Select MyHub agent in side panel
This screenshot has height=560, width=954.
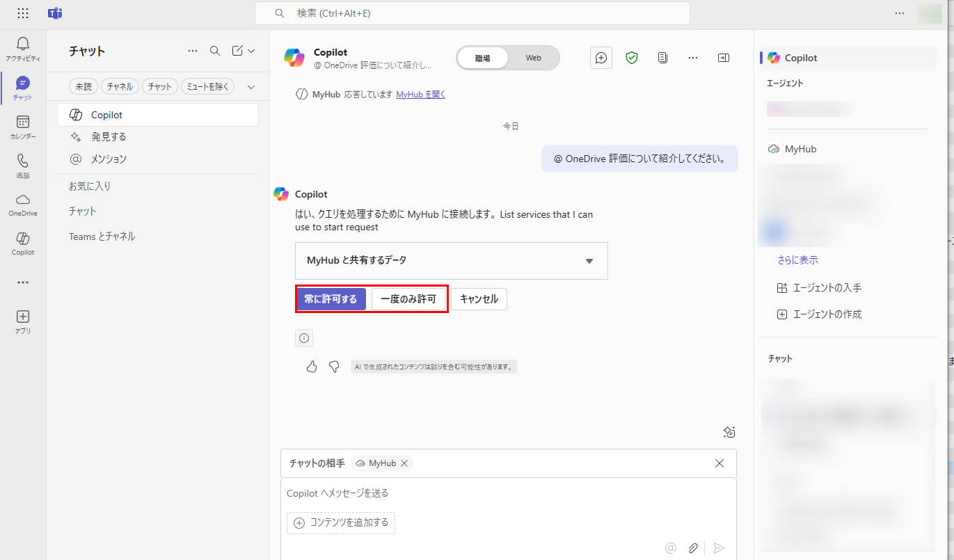[792, 149]
